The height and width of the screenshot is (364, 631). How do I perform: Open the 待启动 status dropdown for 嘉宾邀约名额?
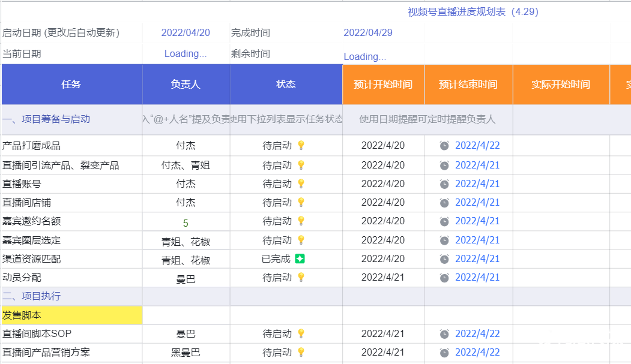coord(286,221)
